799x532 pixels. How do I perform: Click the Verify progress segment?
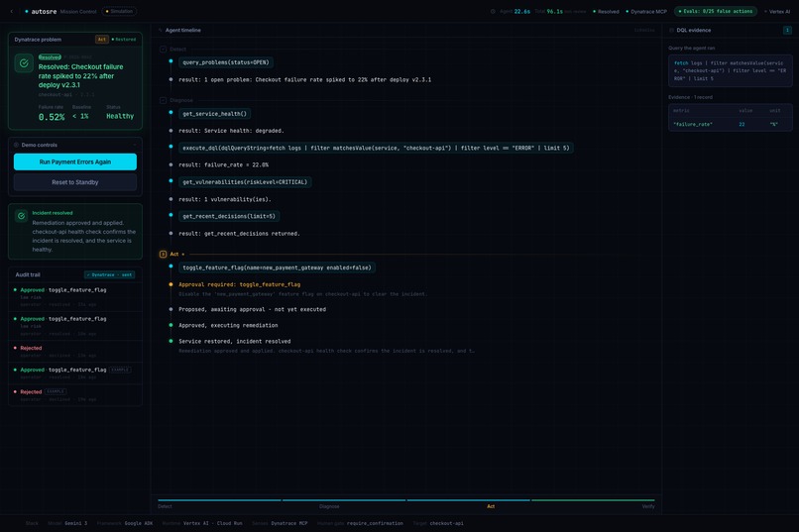coord(593,500)
